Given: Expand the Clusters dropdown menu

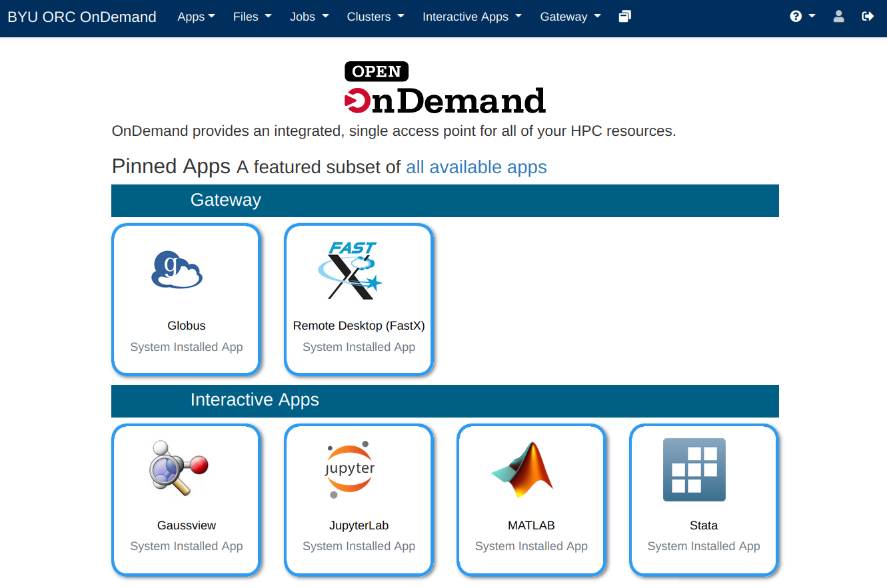Looking at the screenshot, I should point(376,17).
